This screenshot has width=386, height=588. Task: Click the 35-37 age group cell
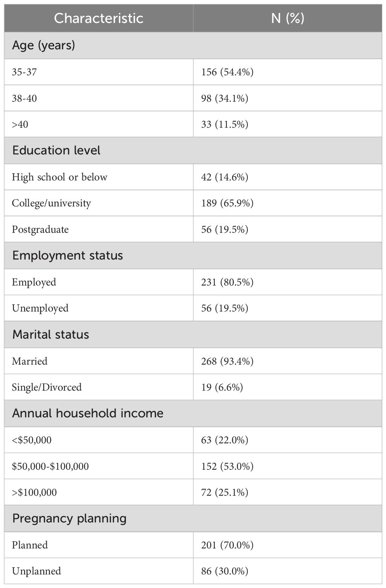pos(24,72)
